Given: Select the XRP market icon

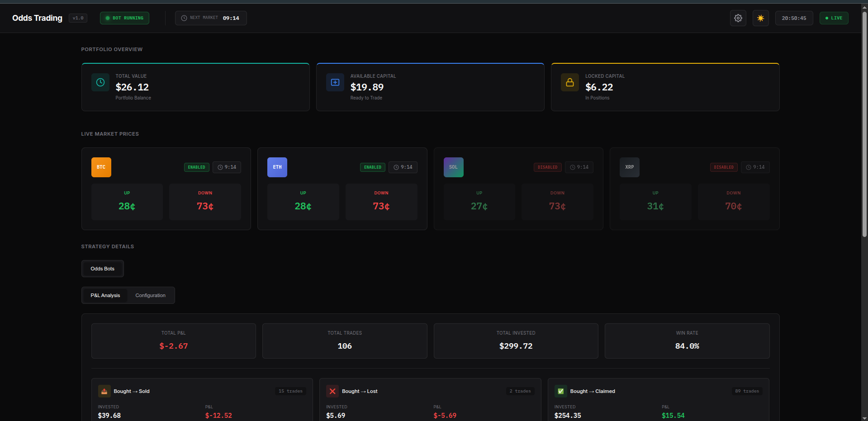Looking at the screenshot, I should click(x=629, y=167).
